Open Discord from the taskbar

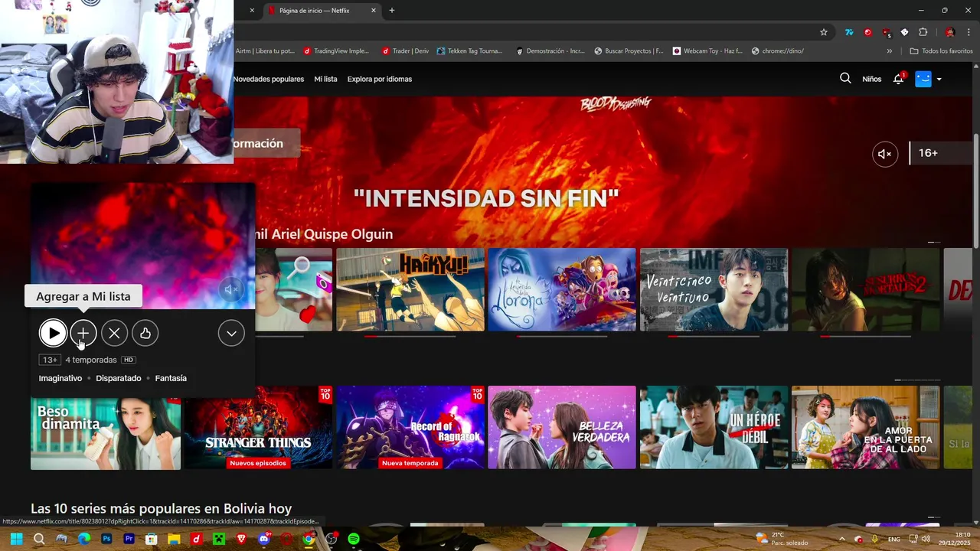point(264,539)
